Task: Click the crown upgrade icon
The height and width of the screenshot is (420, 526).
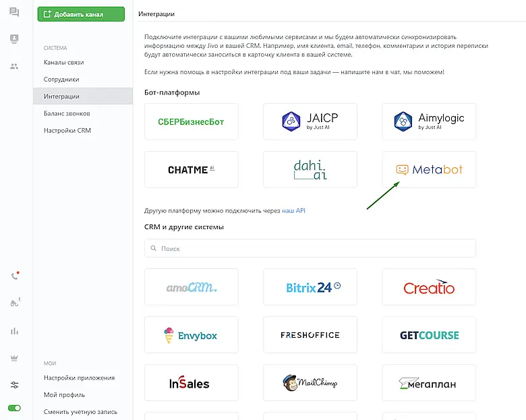Action: point(14,358)
